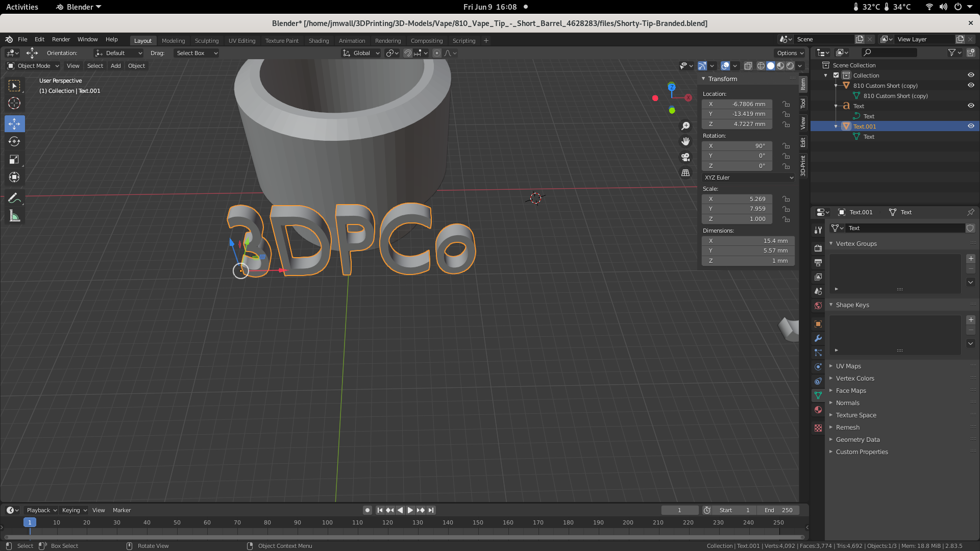Image resolution: width=980 pixels, height=551 pixels.
Task: Toggle auto keying record button
Action: pos(367,510)
